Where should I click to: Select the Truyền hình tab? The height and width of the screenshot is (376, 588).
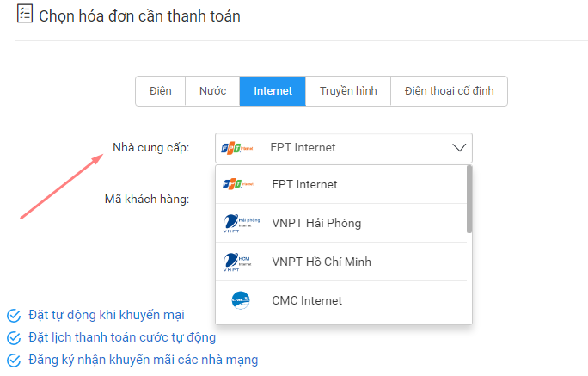(x=348, y=91)
